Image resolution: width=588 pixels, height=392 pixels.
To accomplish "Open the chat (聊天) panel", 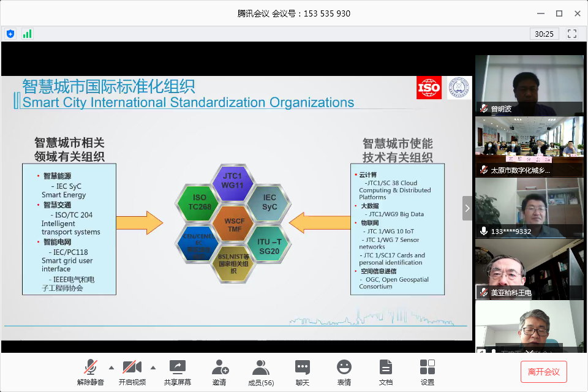I will pos(303,372).
